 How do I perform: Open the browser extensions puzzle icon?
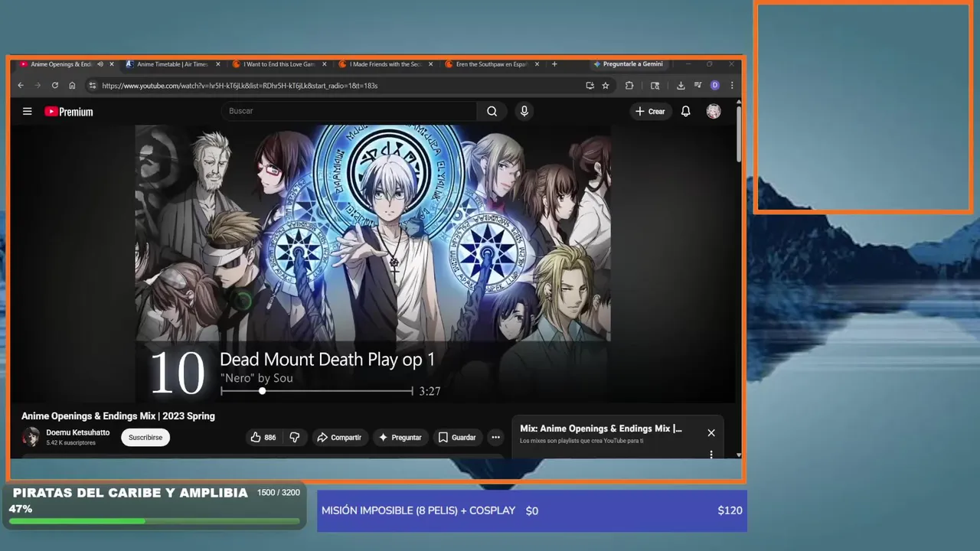(629, 86)
